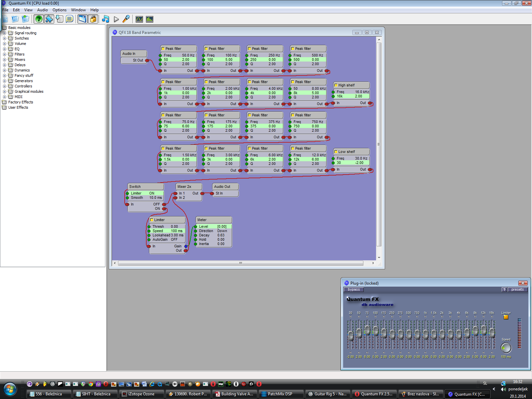
Task: Click the New document toolbar icon
Action: coord(5,19)
